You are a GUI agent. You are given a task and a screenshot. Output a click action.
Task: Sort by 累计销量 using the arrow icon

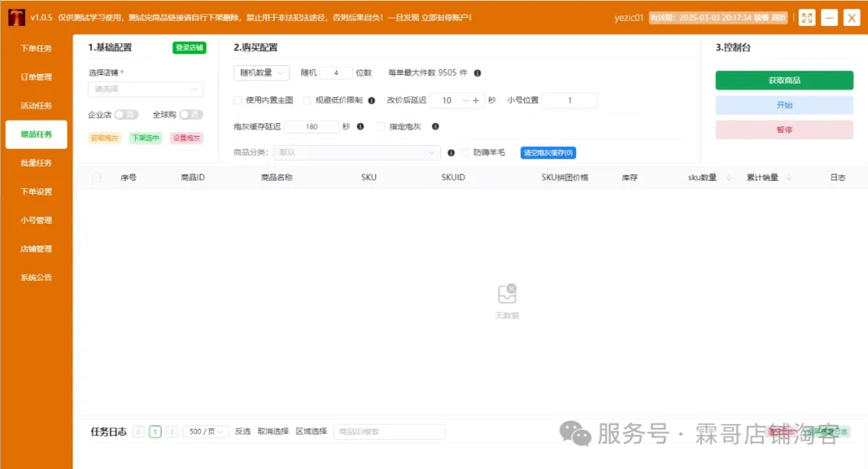(x=789, y=178)
